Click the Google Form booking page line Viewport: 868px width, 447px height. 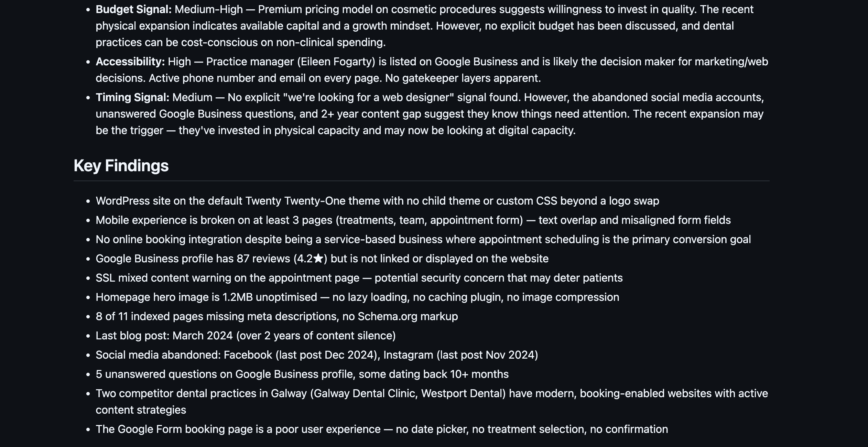tap(382, 429)
